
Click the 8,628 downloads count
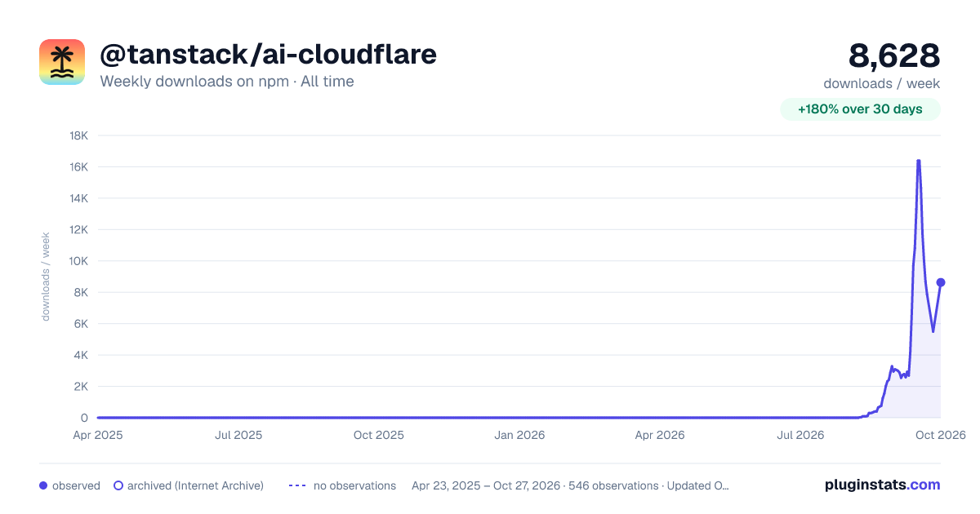point(894,55)
